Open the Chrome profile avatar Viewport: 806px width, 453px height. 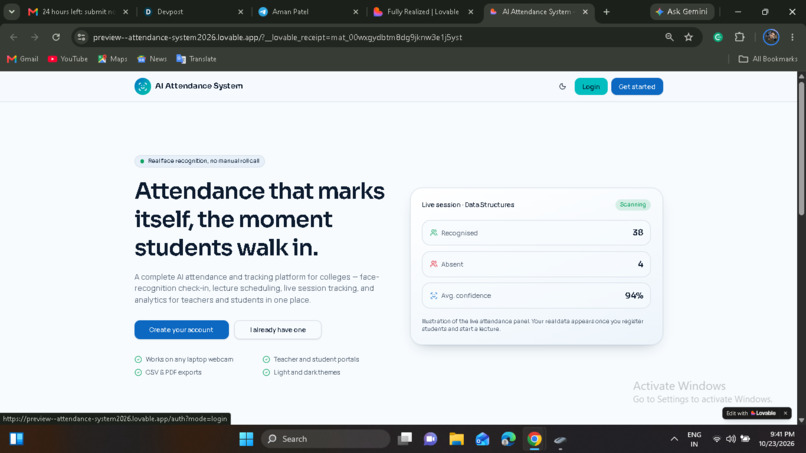pos(771,37)
